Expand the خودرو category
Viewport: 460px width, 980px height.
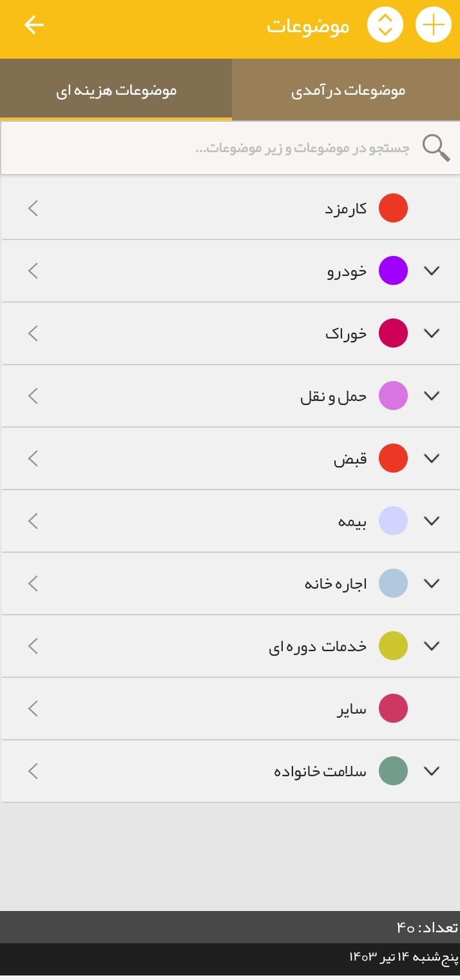pos(432,271)
